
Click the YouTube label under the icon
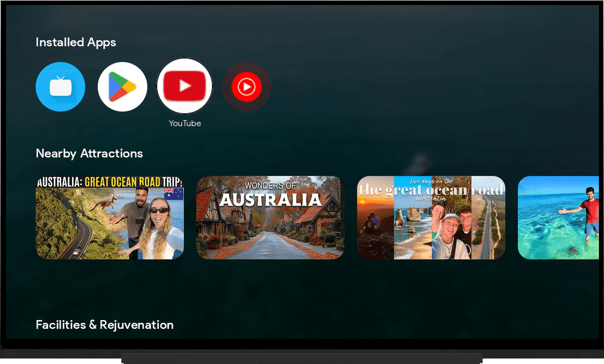coord(185,123)
